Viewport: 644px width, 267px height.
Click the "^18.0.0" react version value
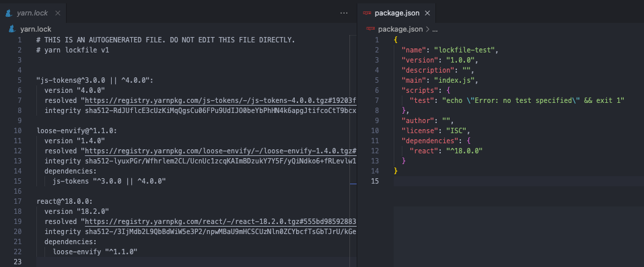point(464,151)
